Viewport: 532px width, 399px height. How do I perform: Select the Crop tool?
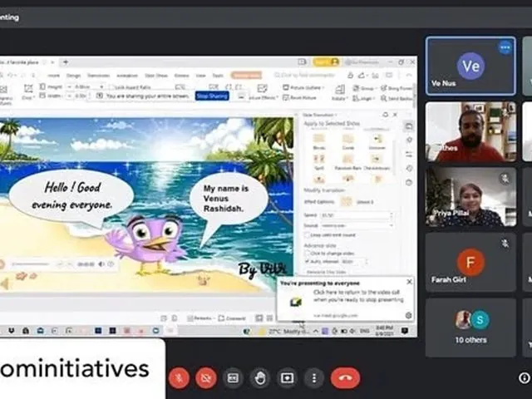click(27, 92)
